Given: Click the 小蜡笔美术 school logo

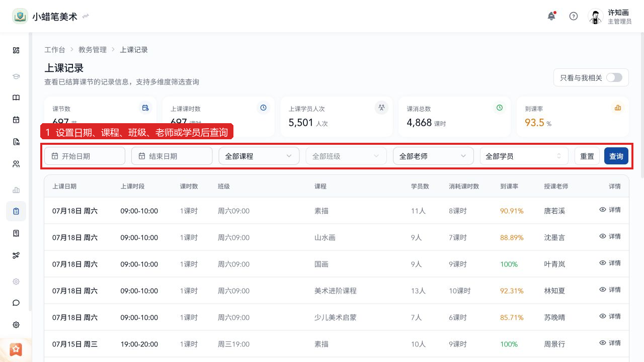Looking at the screenshot, I should pos(20,16).
